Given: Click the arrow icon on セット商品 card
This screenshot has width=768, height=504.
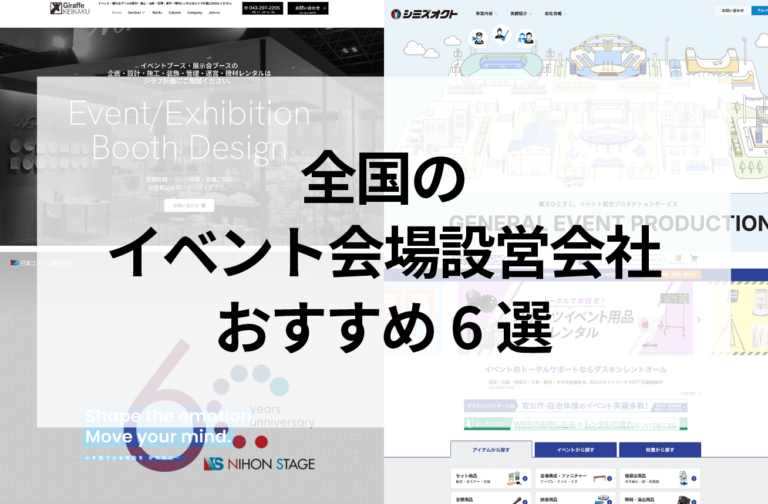Looking at the screenshot, I should point(525,479).
